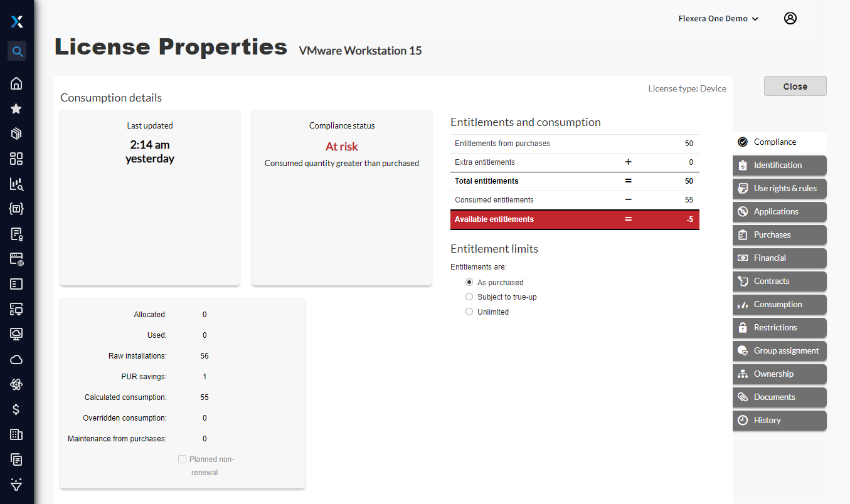The height and width of the screenshot is (504, 850).
Task: Click the '2:14 am yesterday' timestamp
Action: tap(150, 152)
